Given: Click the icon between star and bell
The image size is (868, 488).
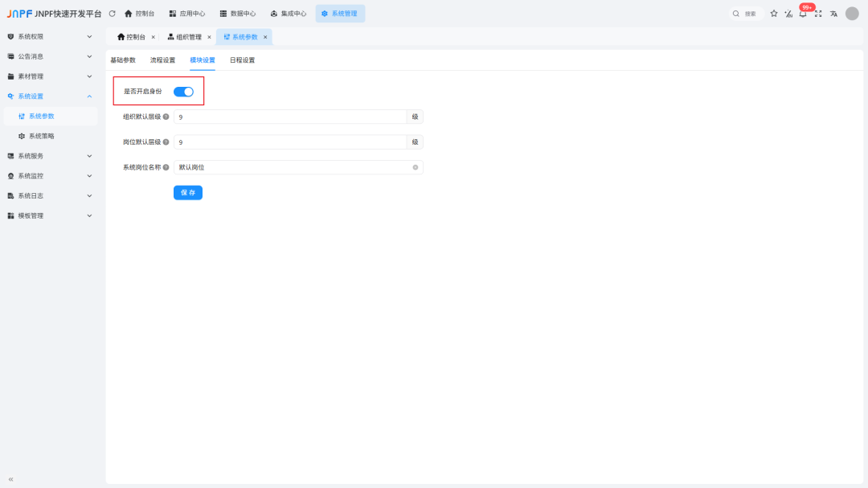Looking at the screenshot, I should (788, 14).
